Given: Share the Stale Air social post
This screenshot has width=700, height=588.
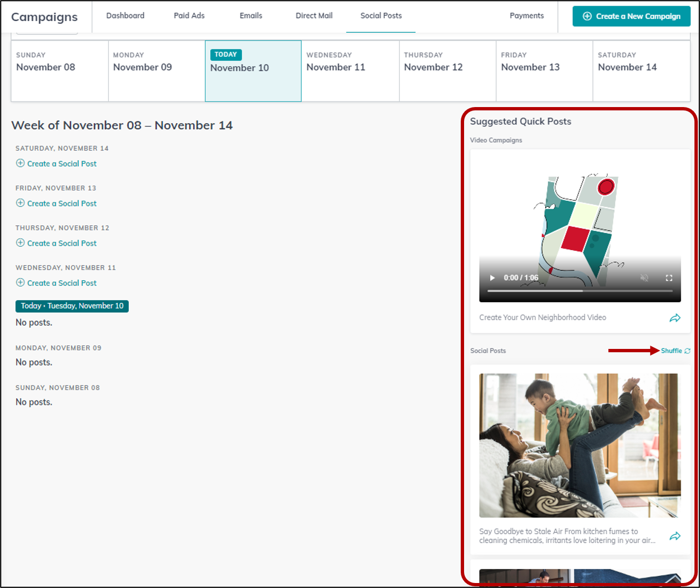Looking at the screenshot, I should pyautogui.click(x=676, y=536).
